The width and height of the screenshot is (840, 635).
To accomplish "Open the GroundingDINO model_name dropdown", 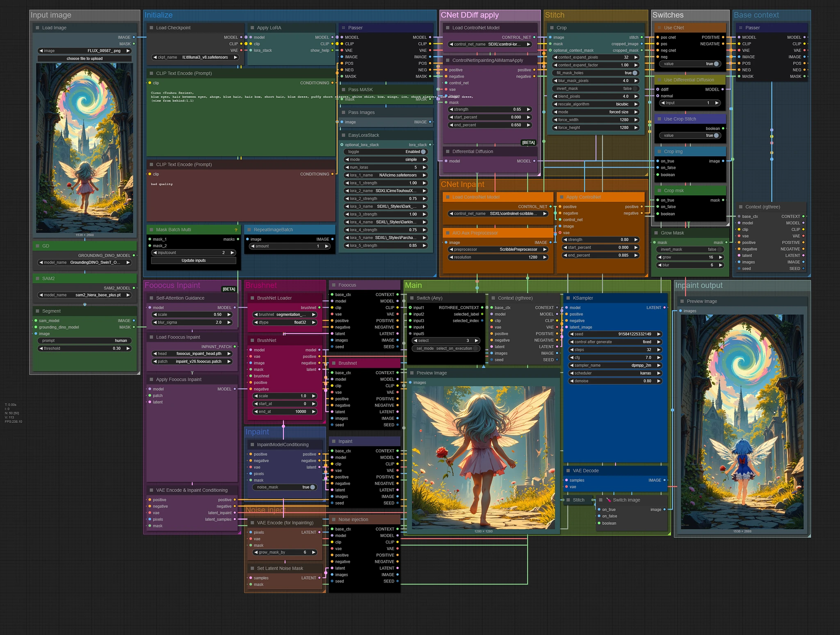I will coord(84,263).
